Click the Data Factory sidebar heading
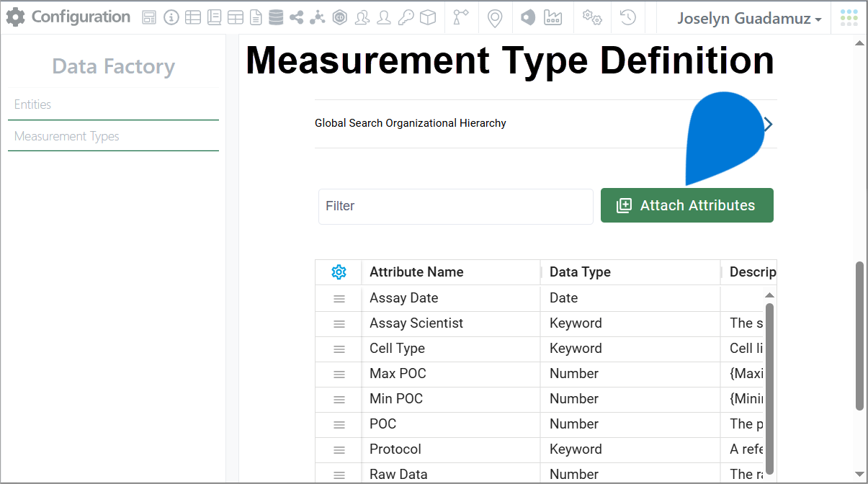The image size is (868, 484). tap(114, 66)
